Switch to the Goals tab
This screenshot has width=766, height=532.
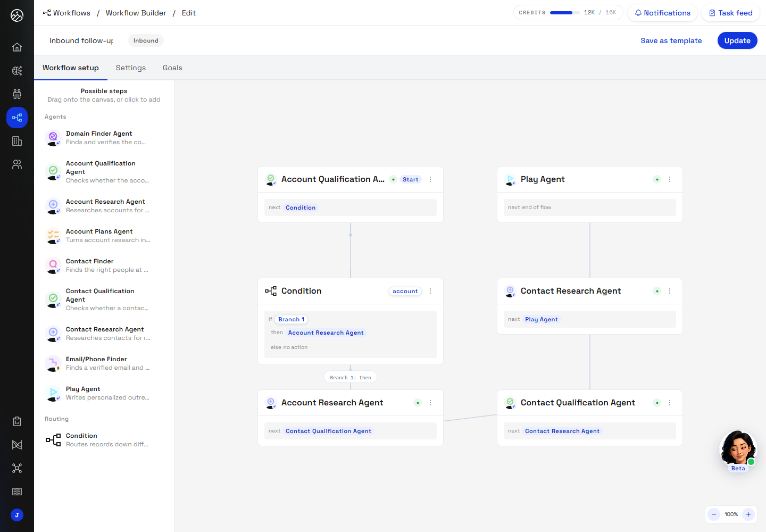[172, 68]
